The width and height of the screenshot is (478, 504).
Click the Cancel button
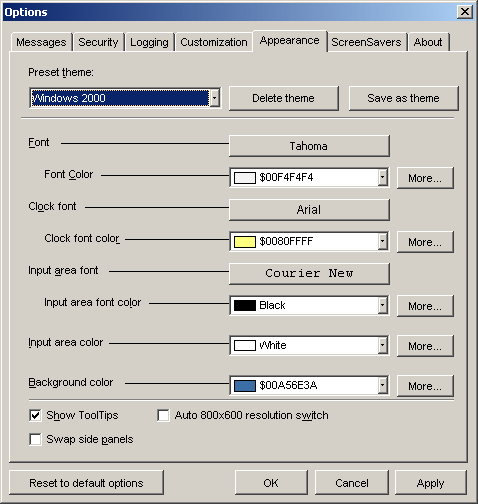point(352,483)
